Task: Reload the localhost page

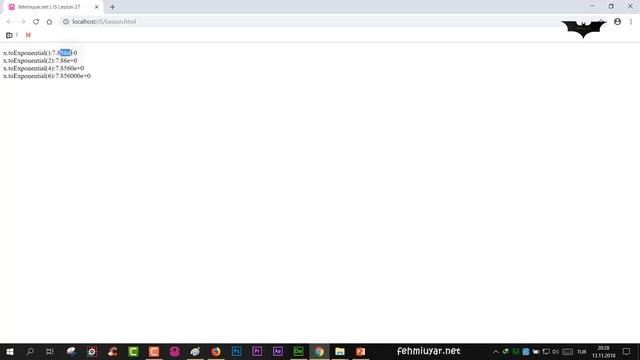Action: pos(36,22)
